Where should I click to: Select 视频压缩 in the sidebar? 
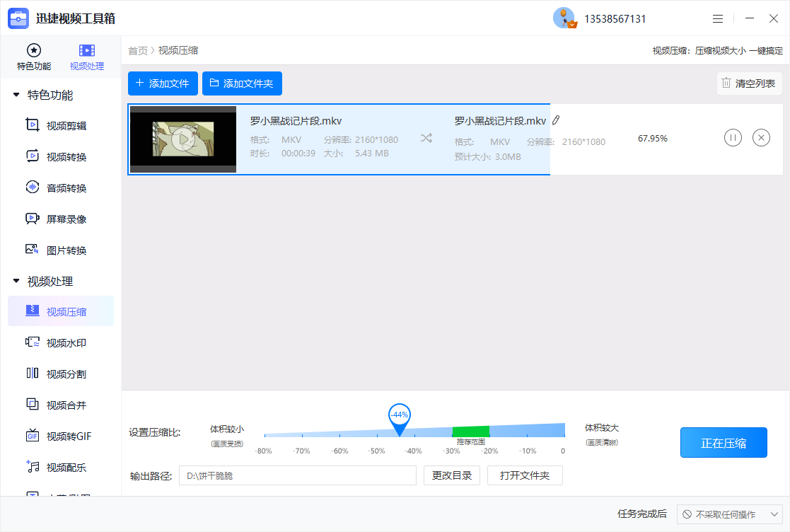tap(60, 311)
